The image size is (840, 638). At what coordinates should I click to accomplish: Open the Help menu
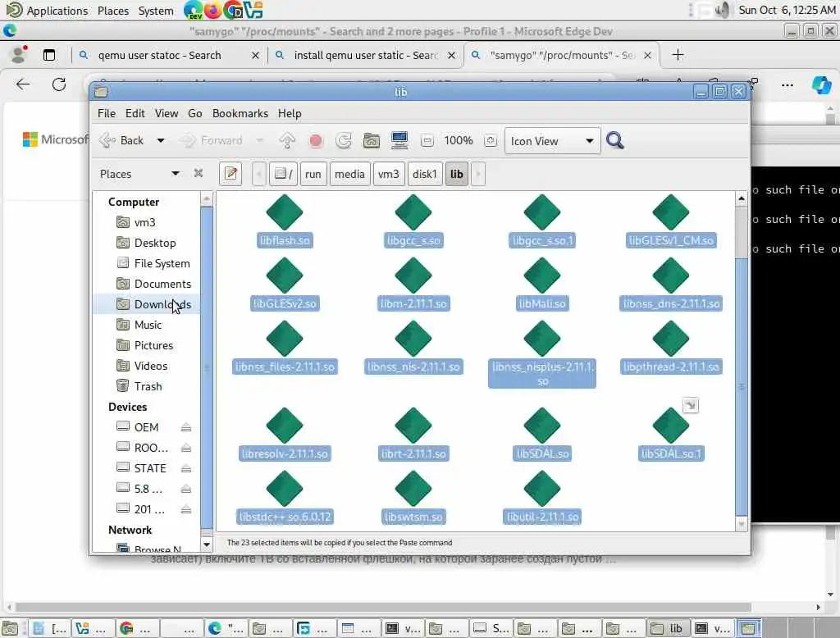click(290, 113)
